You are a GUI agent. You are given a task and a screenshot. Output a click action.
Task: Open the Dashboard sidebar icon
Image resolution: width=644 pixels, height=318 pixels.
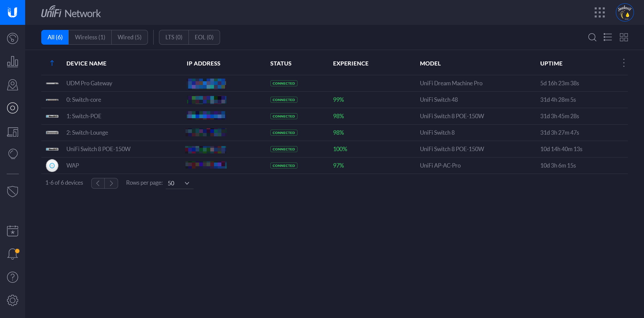coord(12,38)
